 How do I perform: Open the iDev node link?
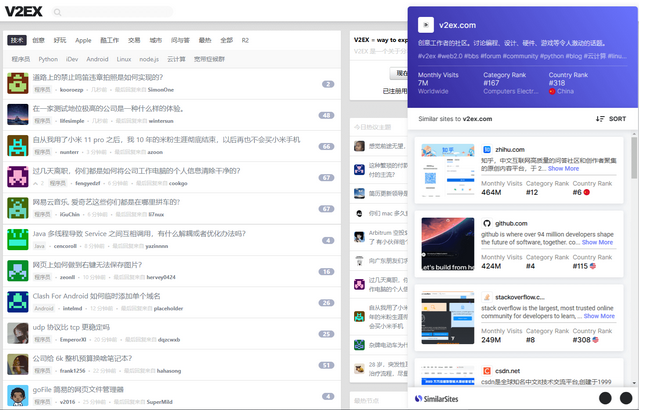tap(72, 59)
